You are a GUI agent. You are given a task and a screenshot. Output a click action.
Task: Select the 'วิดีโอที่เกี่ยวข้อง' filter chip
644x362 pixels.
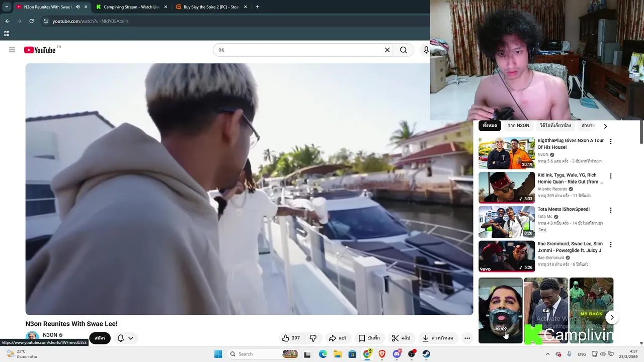click(x=555, y=126)
